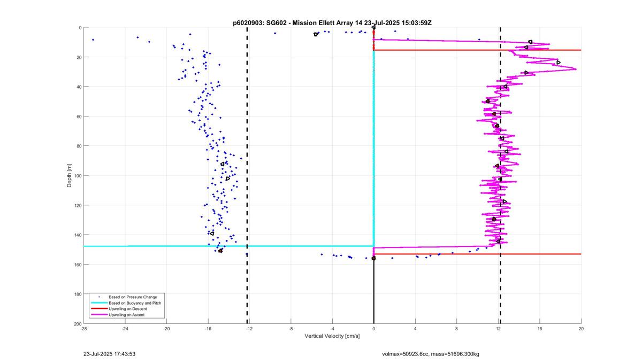Click the 'volmax=50923.6cc, mass=51696.300kg' footer text
Image resolution: width=642 pixels, height=364 pixels.
431,354
